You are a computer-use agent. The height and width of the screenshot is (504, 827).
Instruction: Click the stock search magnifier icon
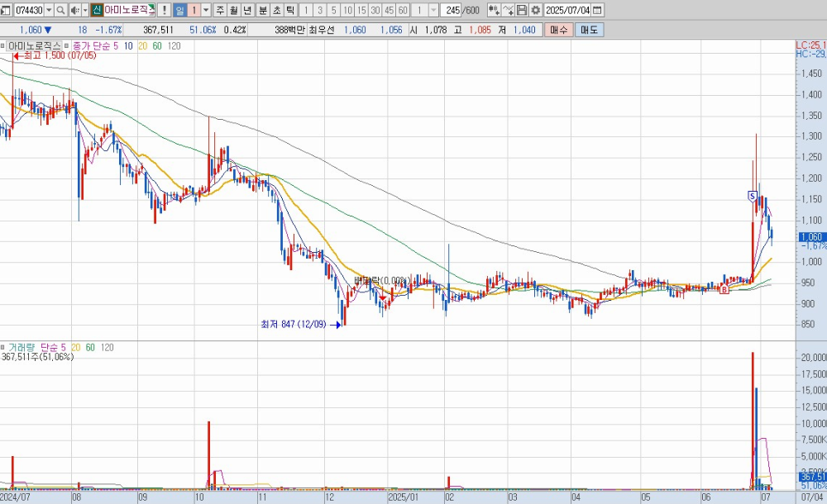61,11
